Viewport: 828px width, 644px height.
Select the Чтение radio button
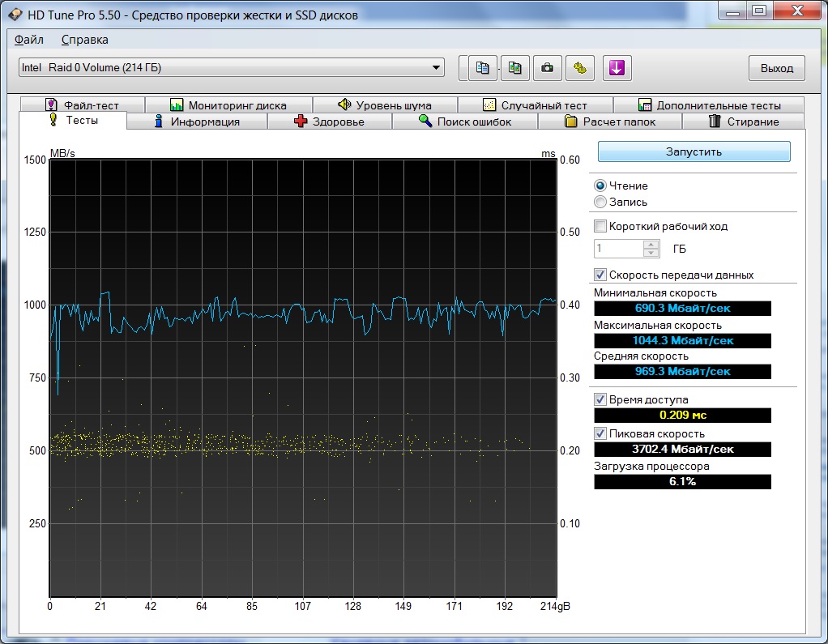(x=600, y=186)
